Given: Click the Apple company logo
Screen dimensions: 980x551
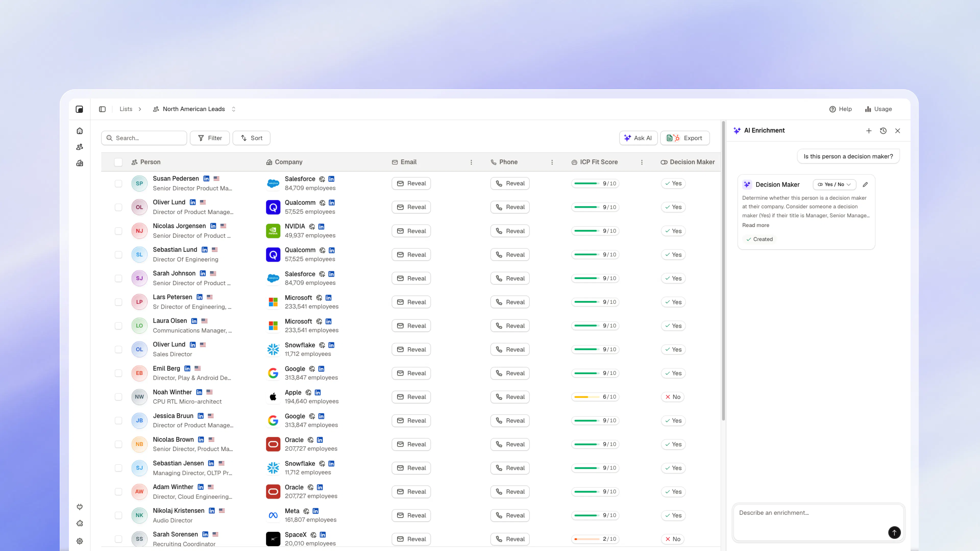Looking at the screenshot, I should [x=273, y=397].
